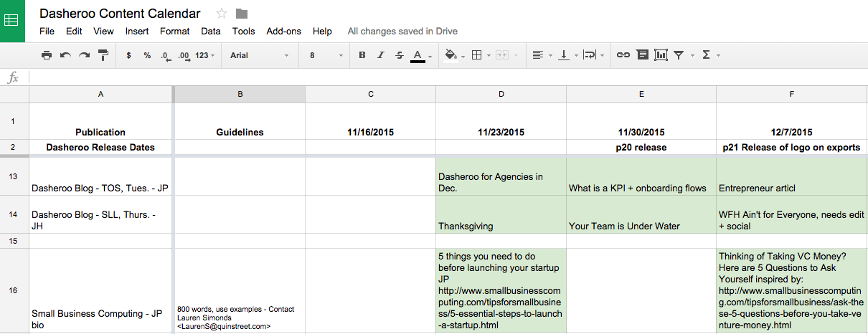This screenshot has height=334, width=868.
Task: Select the 'Guidelines' header cell
Action: tap(240, 121)
